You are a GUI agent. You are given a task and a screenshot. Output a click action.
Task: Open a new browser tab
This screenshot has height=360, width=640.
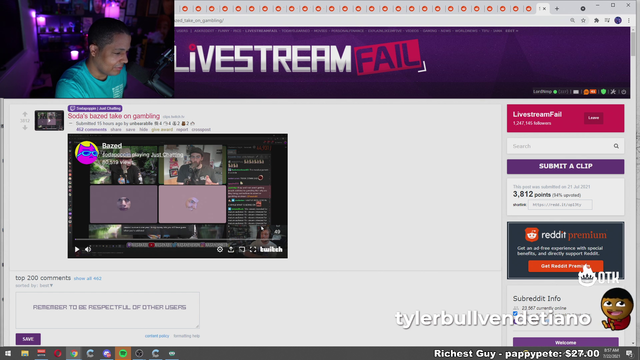(557, 9)
